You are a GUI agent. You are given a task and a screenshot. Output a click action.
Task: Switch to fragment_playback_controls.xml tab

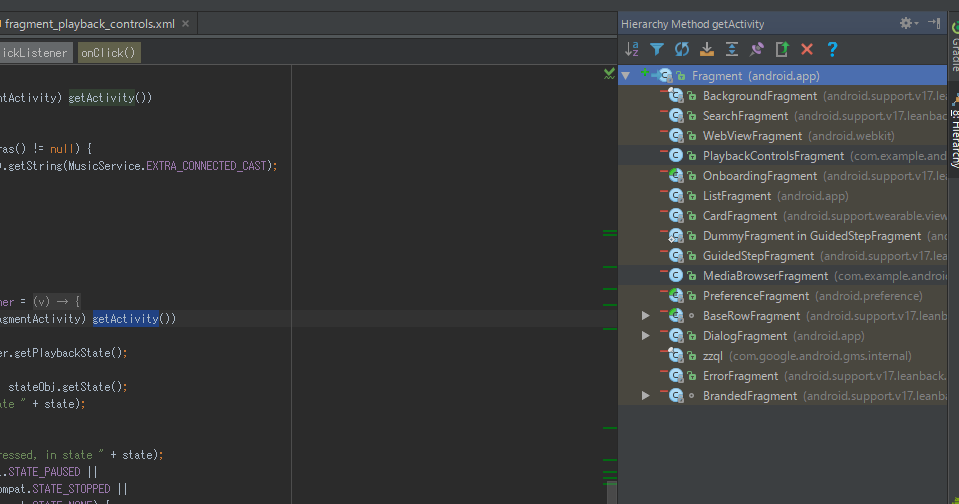coord(90,23)
